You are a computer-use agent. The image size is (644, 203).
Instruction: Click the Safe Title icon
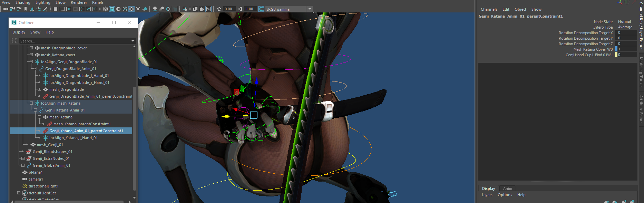(95, 9)
